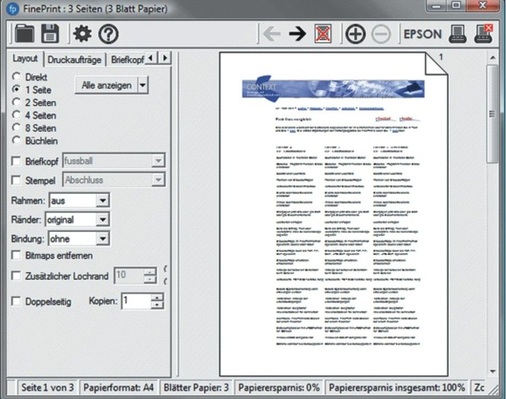Go to next page with right arrow

[297, 34]
